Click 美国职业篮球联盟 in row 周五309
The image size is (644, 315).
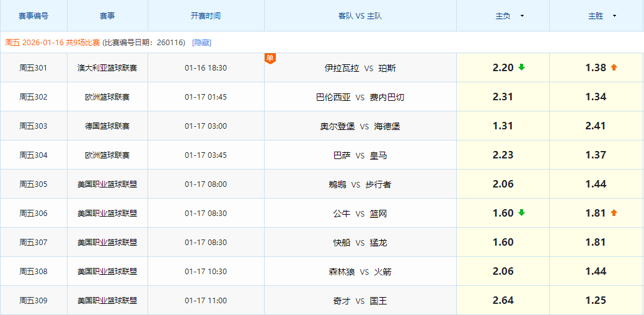107,301
